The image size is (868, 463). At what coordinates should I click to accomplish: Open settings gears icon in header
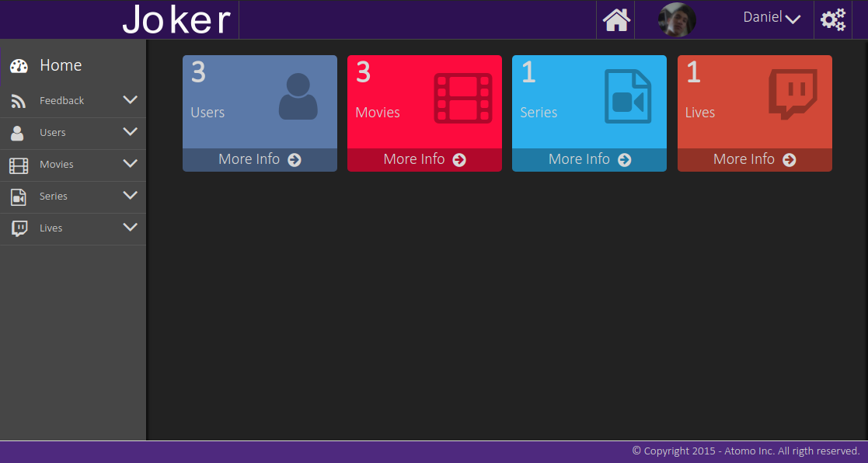coord(833,20)
